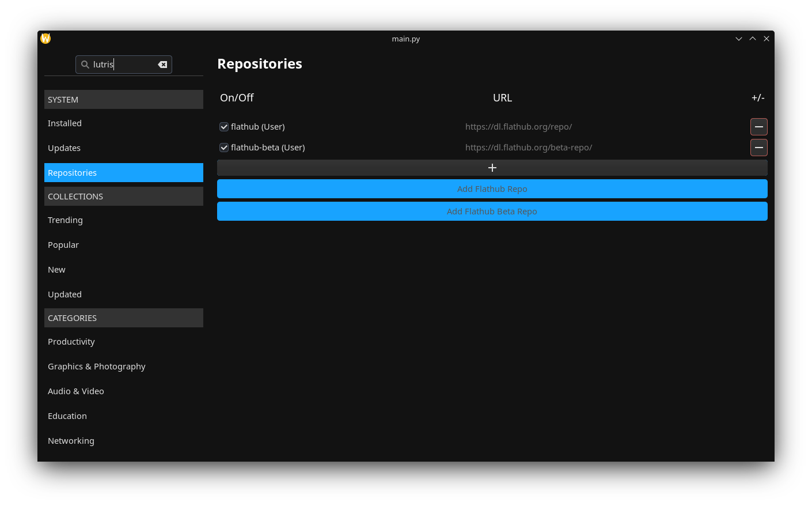
Task: Show the Graphics & Photography category
Action: (x=96, y=367)
